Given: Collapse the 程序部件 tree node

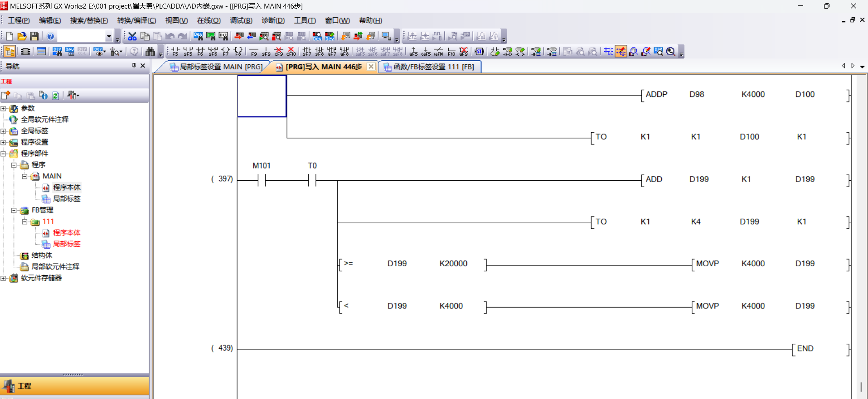Looking at the screenshot, I should [3, 154].
